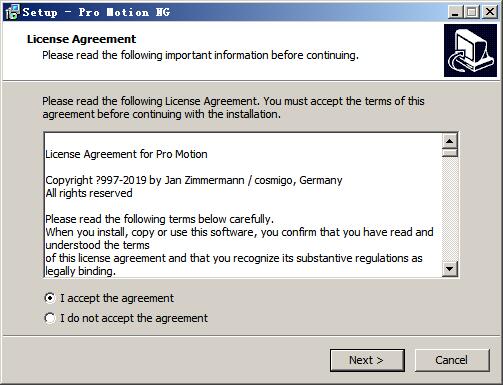Click the 'All rights reserved' text
503x385 pixels.
pyautogui.click(x=89, y=193)
